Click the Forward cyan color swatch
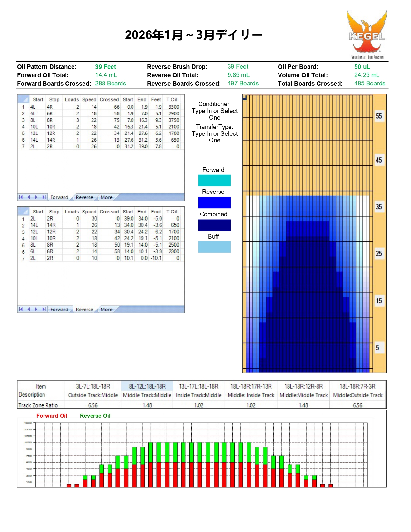The width and height of the screenshot is (411, 532). (214, 181)
